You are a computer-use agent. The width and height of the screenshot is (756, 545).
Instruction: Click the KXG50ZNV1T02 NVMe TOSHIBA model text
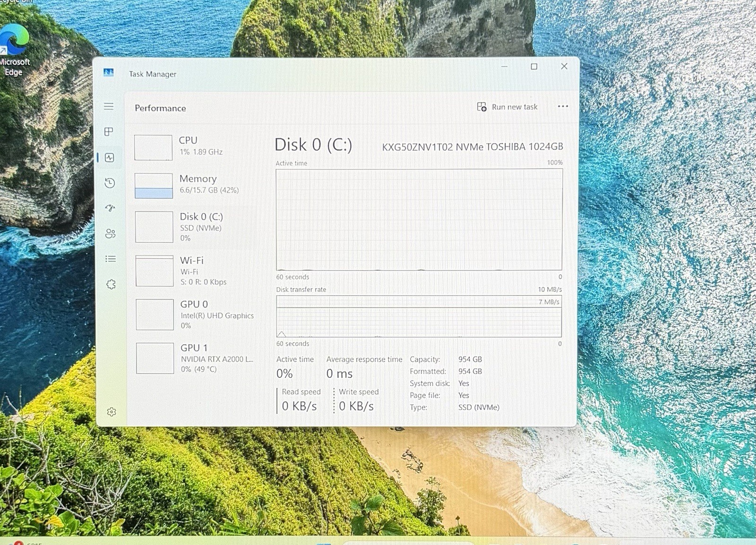tap(472, 147)
